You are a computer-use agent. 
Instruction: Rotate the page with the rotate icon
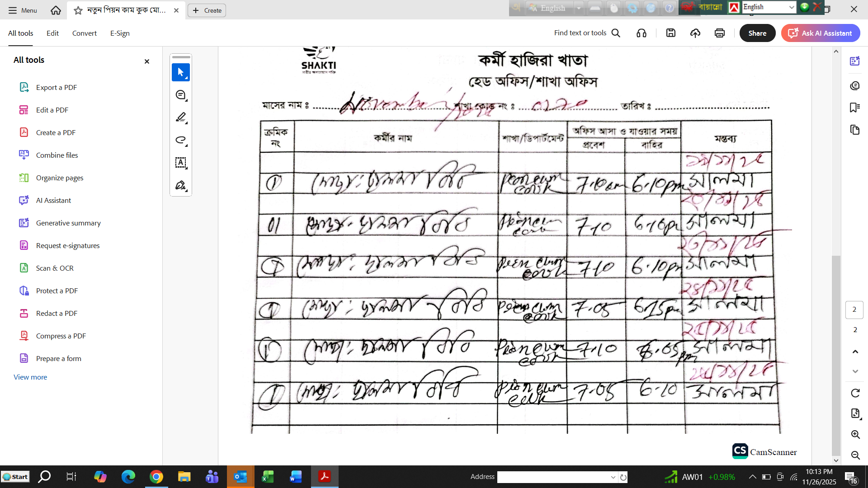pos(855,393)
